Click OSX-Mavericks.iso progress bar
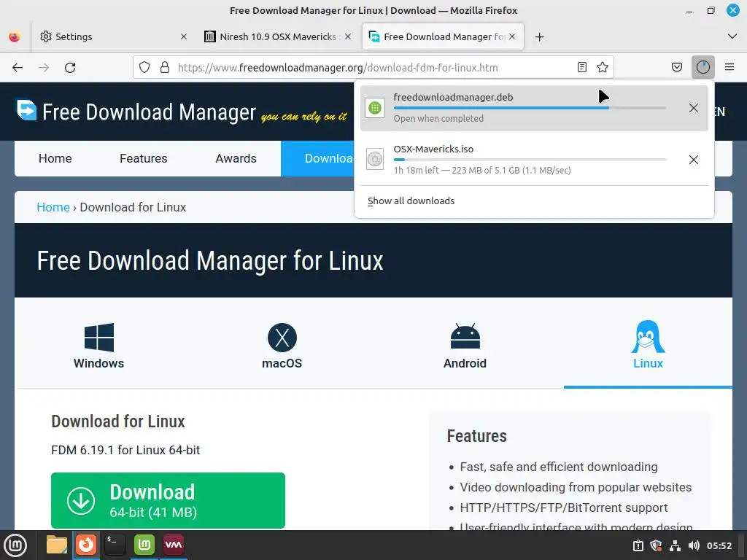 [x=530, y=160]
